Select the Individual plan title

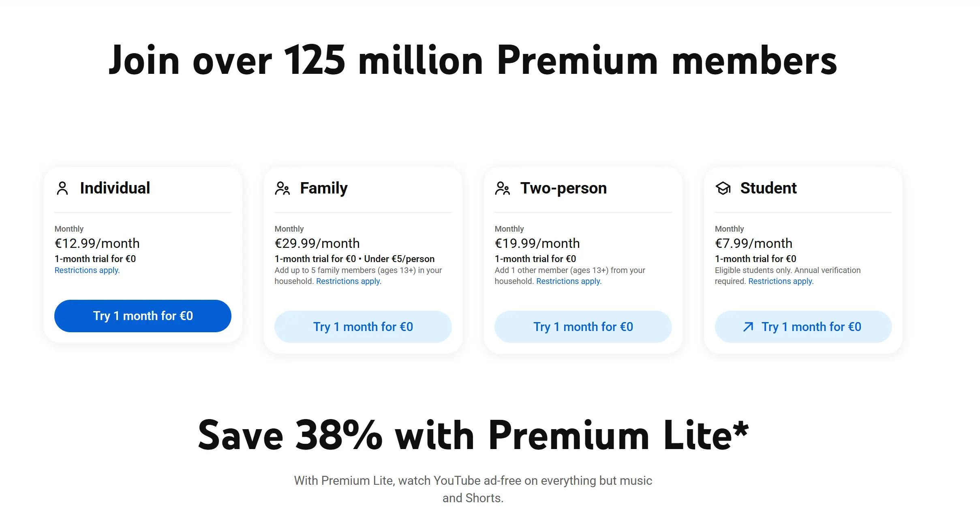115,188
